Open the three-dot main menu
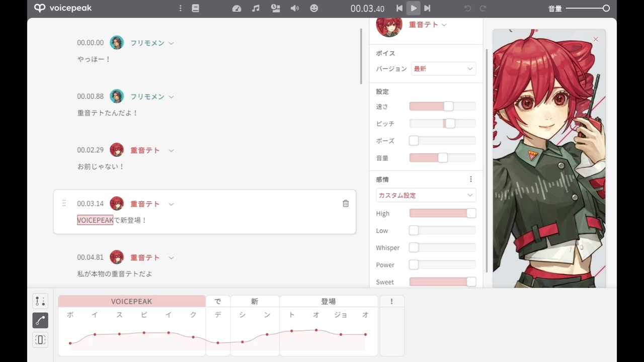The height and width of the screenshot is (362, 644). coord(180,8)
